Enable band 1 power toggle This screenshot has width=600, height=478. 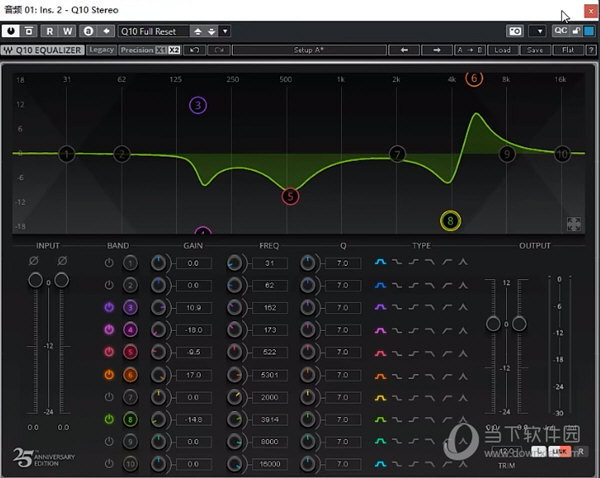(x=109, y=263)
